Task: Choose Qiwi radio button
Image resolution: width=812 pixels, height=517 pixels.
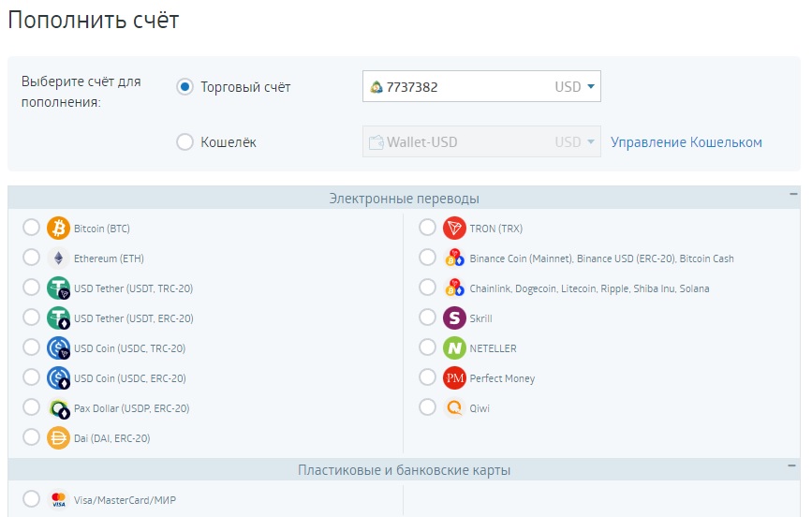Action: point(427,407)
